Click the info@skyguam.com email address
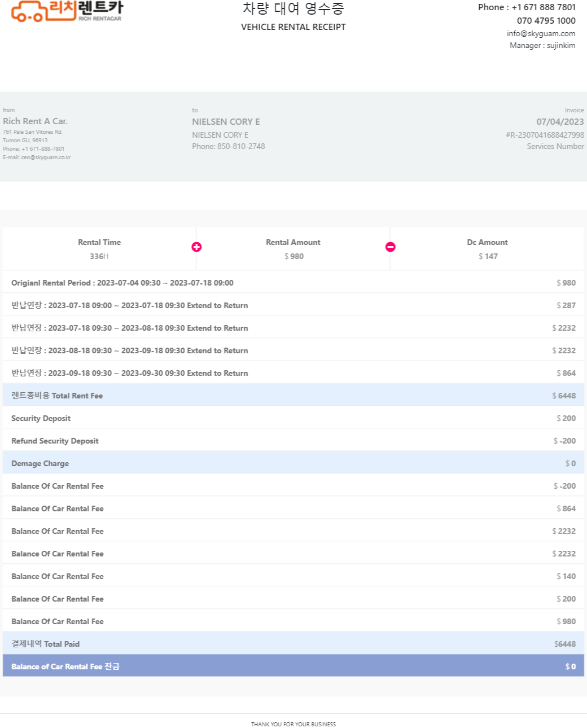587x728 pixels. tap(541, 33)
